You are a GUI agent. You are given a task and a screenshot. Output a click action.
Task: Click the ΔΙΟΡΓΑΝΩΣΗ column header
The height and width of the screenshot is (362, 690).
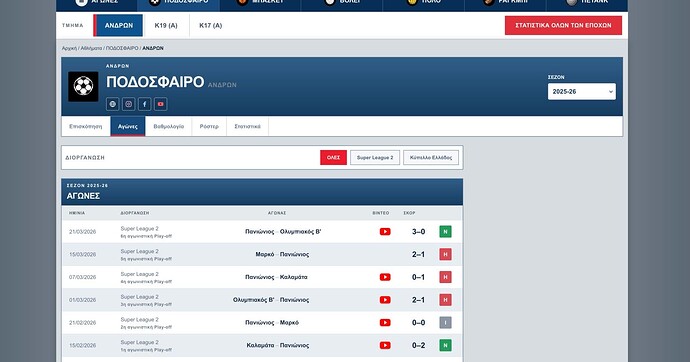135,213
